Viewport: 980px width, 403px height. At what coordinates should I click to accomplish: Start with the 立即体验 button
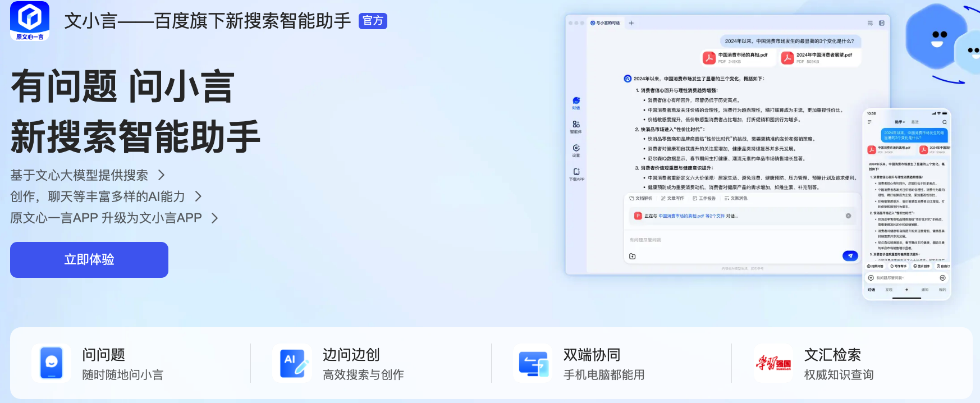point(89,260)
